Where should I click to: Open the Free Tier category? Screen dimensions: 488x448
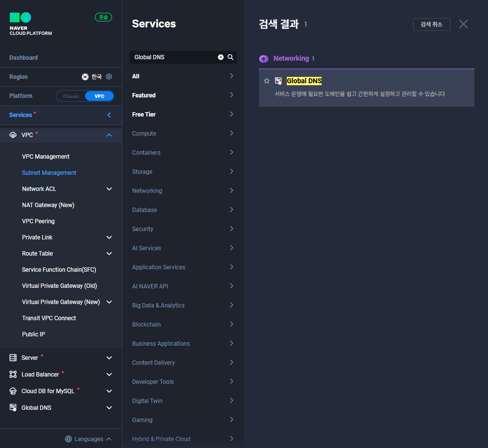[x=183, y=114]
